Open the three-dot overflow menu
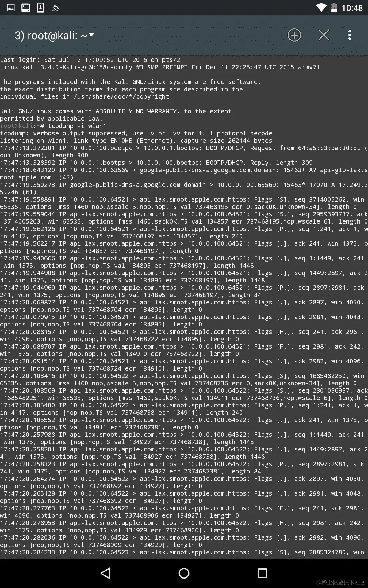Image resolution: width=368 pixels, height=588 pixels. [349, 35]
